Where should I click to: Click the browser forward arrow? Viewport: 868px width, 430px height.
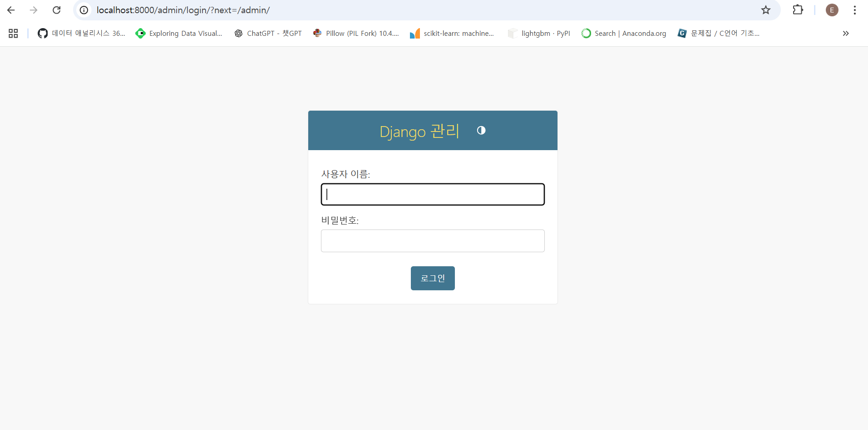(x=34, y=10)
